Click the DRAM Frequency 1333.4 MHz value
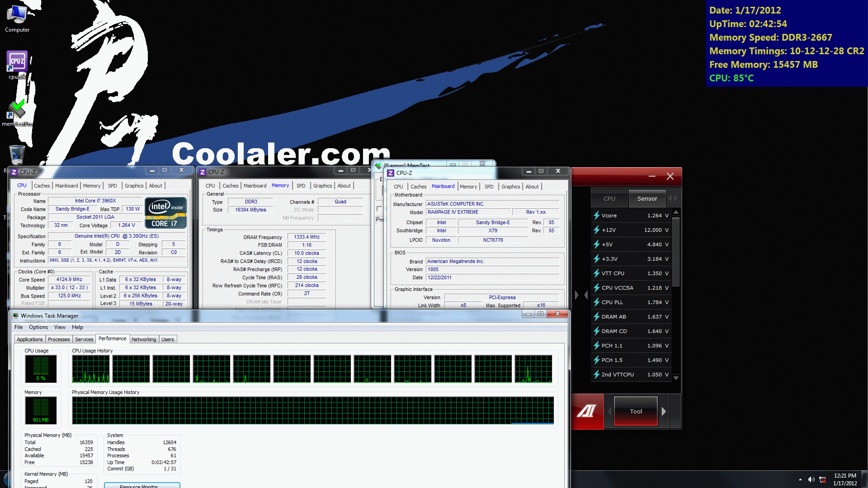The image size is (868, 488). click(x=307, y=237)
